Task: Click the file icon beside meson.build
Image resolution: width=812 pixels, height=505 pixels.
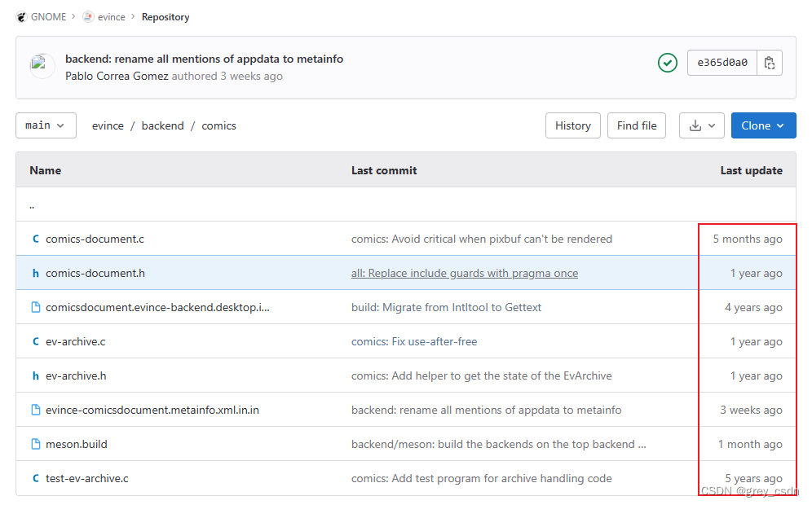Action: (x=35, y=444)
